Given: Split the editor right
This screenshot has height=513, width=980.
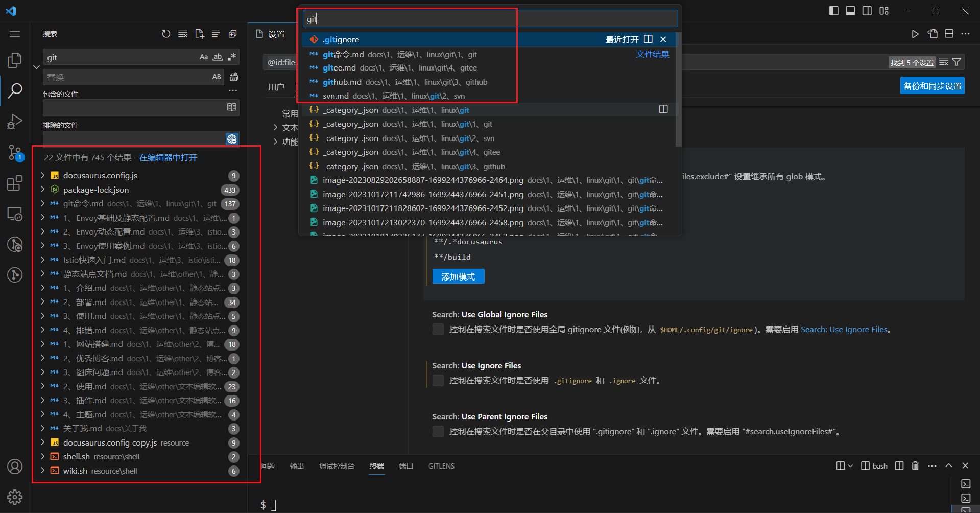Looking at the screenshot, I should [949, 34].
